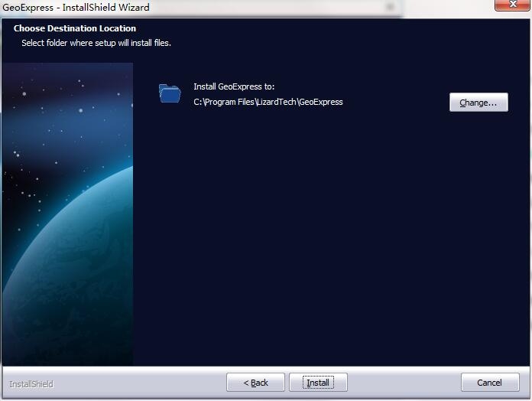
Task: Click the word "LizardTech" in the install path
Action: [276, 102]
